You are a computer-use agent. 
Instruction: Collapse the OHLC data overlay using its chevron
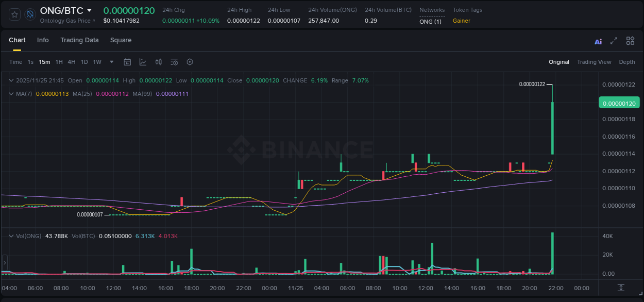click(11, 80)
